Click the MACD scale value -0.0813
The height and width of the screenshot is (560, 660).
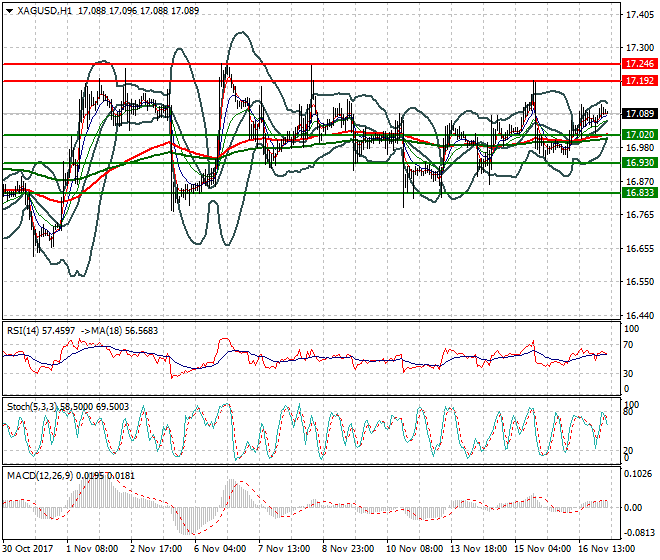coord(638,533)
